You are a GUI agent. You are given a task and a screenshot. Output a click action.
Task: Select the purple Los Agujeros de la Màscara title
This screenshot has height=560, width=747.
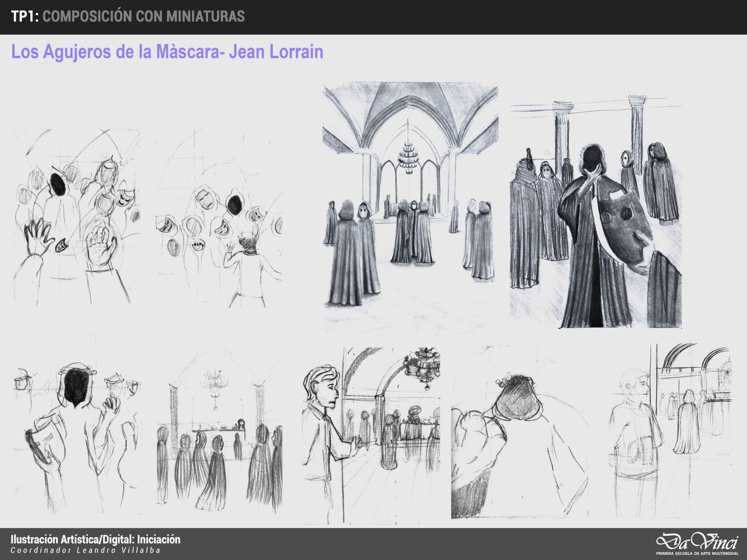point(167,52)
